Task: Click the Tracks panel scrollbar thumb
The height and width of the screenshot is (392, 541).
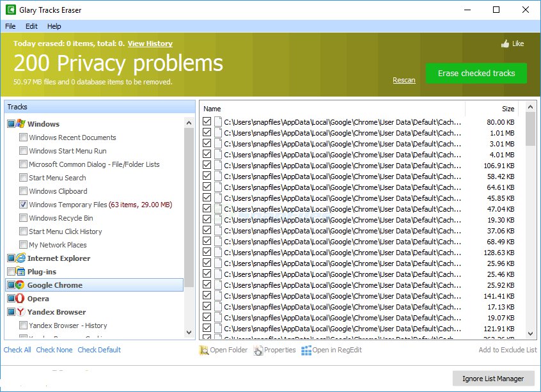Action: click(x=189, y=207)
